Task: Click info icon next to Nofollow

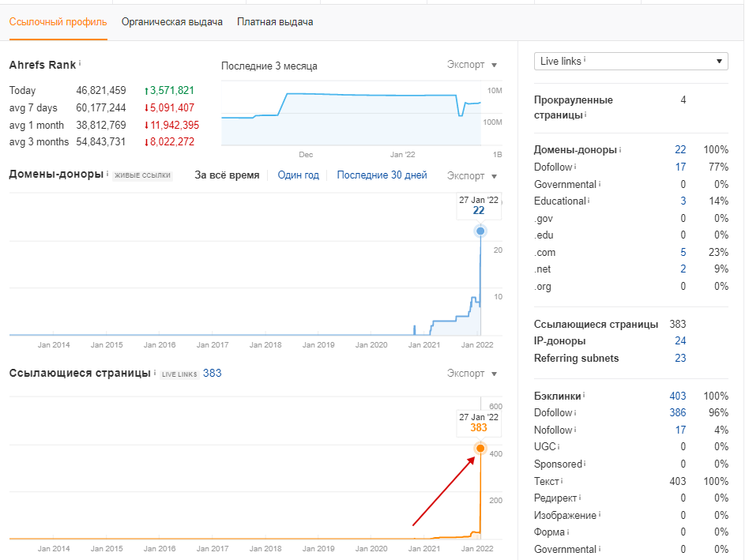Action: click(576, 430)
